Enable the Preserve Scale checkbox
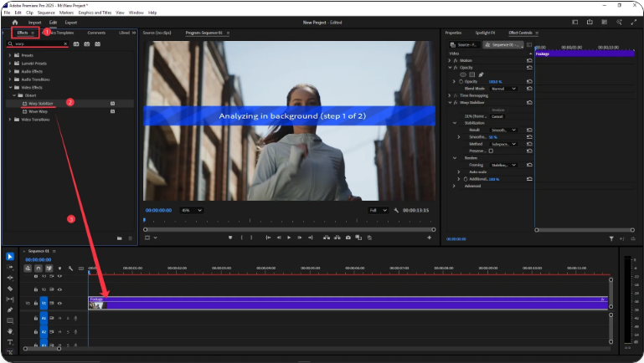 (491, 151)
